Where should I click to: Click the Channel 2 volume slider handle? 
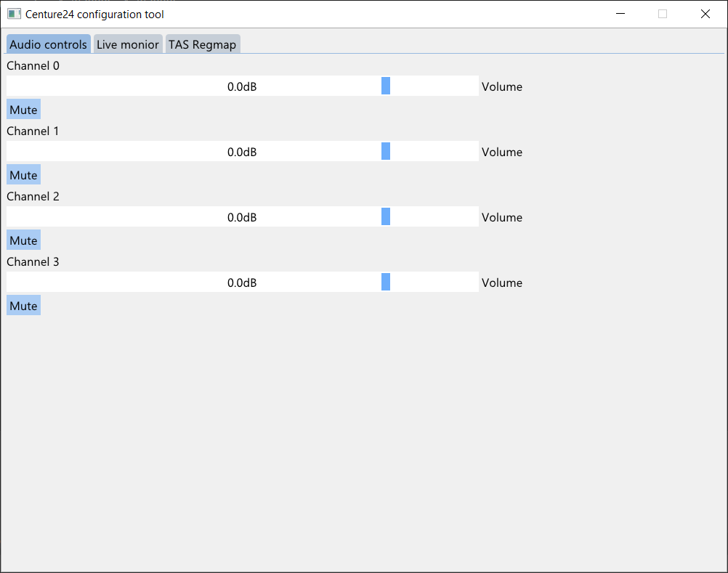click(386, 216)
